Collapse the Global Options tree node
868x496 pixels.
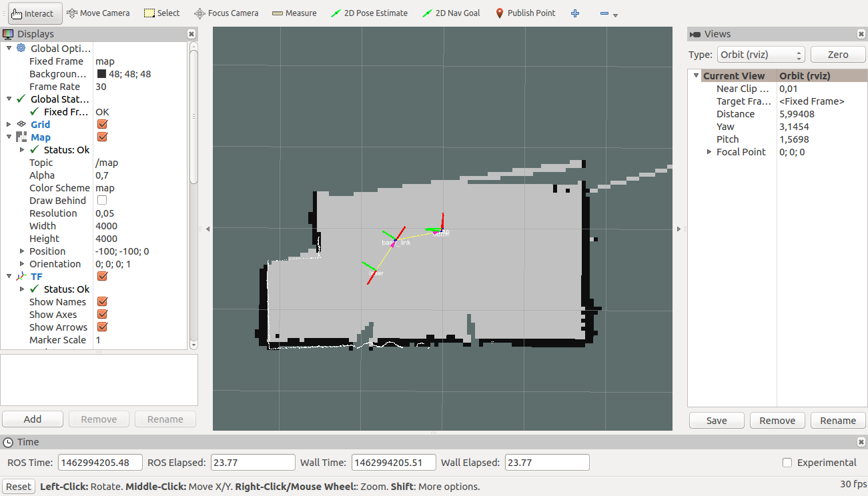pyautogui.click(x=9, y=48)
